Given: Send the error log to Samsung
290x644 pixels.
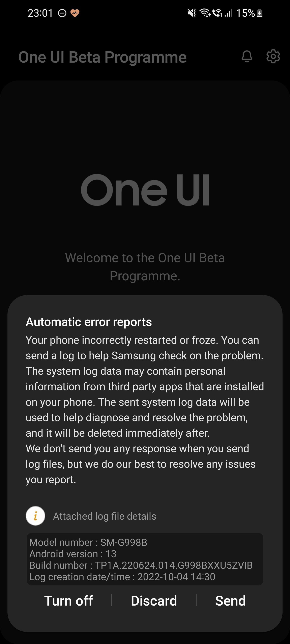Looking at the screenshot, I should (x=230, y=601).
